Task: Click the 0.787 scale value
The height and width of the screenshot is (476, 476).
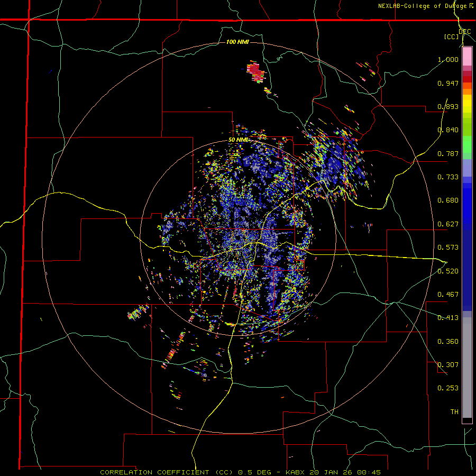Action: [x=448, y=153]
